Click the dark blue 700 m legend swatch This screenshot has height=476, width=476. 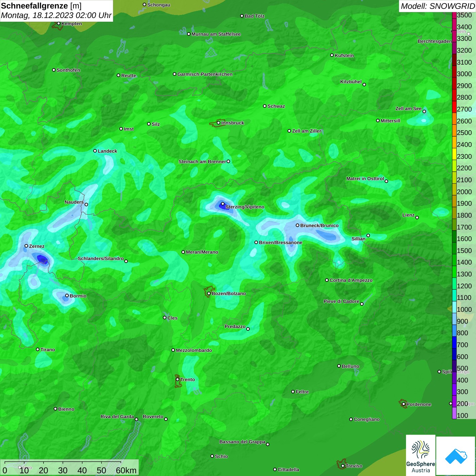coord(454,342)
